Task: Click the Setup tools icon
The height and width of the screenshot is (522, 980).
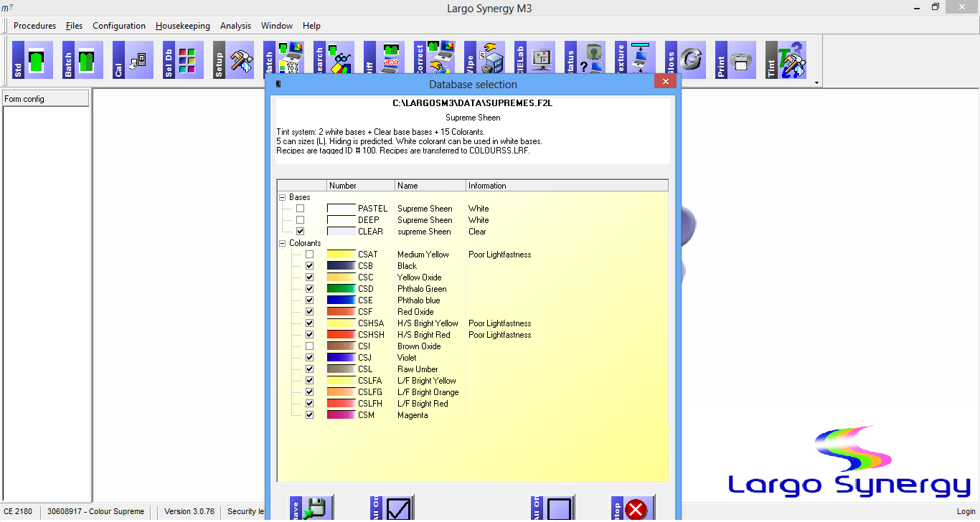Action: coord(229,60)
